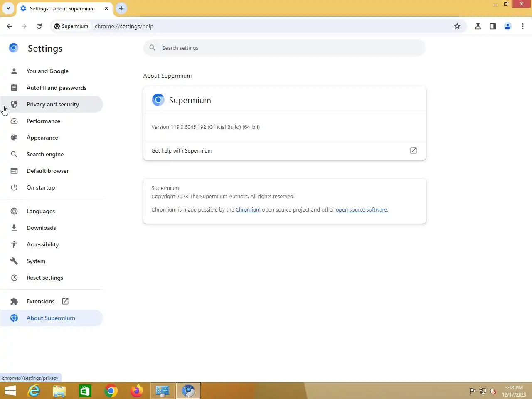Launch Google Chrome from the taskbar
Screen dimensions: 532x399
111,391
